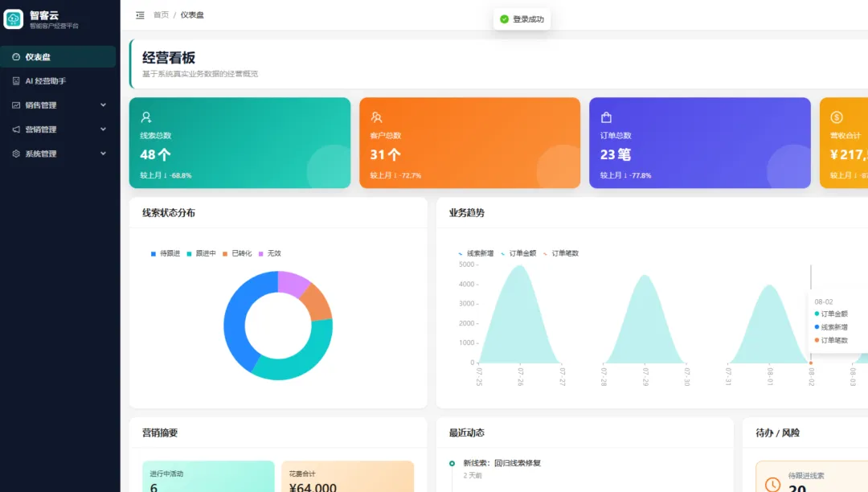Image resolution: width=868 pixels, height=492 pixels.
Task: Select 销售管理 in the sidebar
Action: (58, 105)
